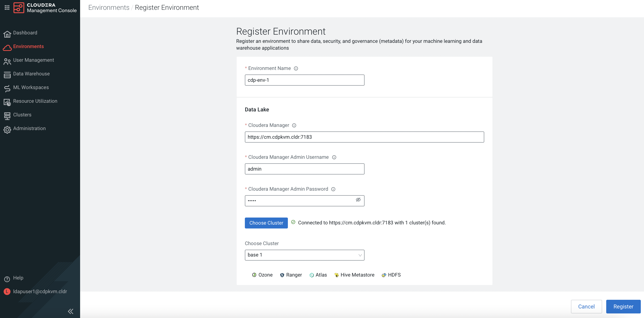The height and width of the screenshot is (318, 644).
Task: Select the HDFS service icon
Action: [384, 275]
